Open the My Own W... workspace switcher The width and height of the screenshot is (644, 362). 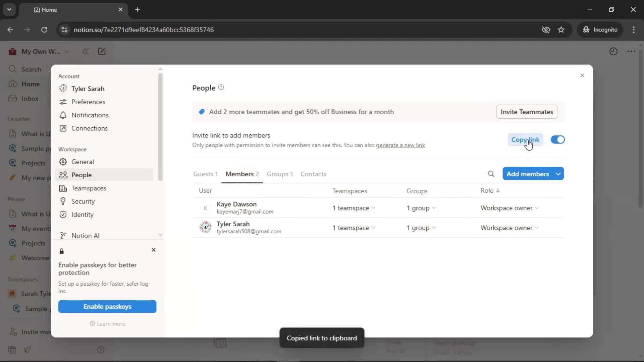click(39, 51)
